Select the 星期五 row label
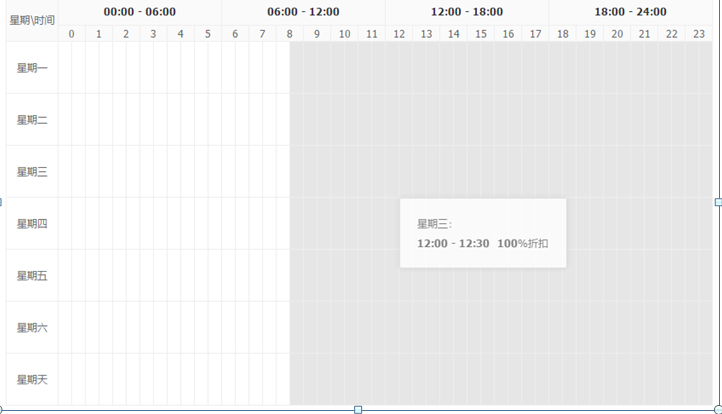 32,276
